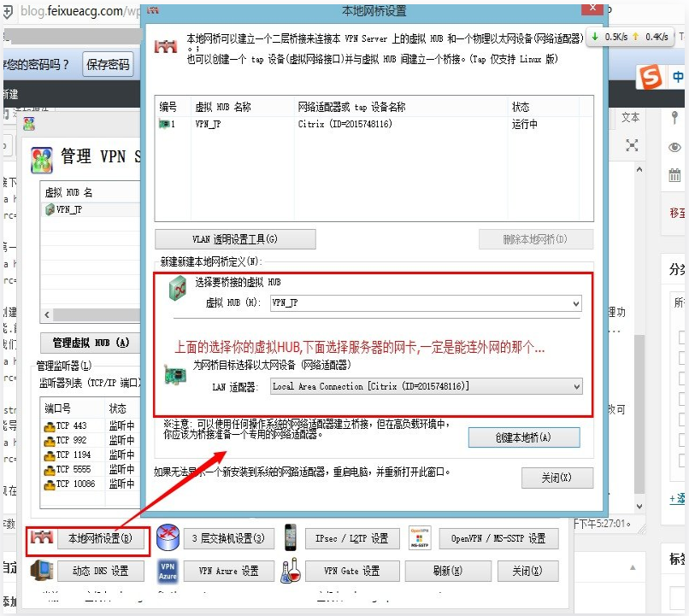
Task: Open 本地网桥设置(B) in VPN manager
Action: 101,539
